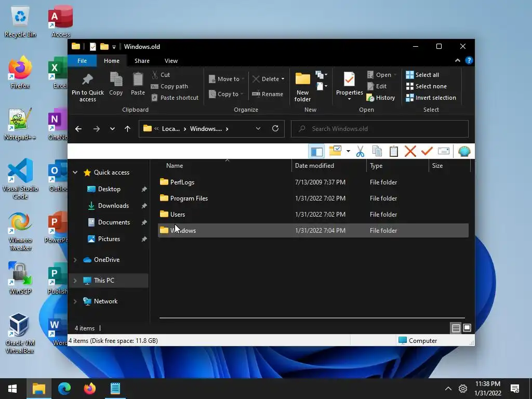Open address bar history dropdown
Viewport: 532px width, 399px height.
point(258,129)
